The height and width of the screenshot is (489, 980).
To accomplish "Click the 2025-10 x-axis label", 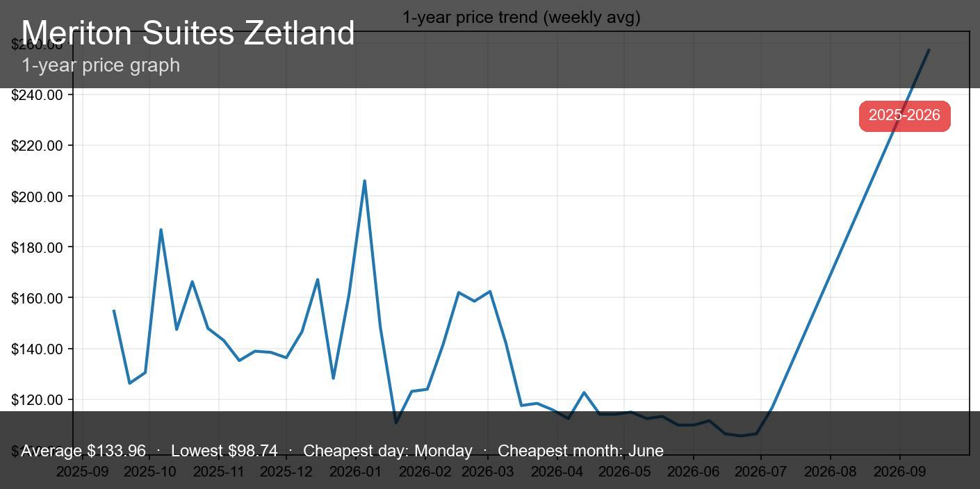I will point(150,472).
